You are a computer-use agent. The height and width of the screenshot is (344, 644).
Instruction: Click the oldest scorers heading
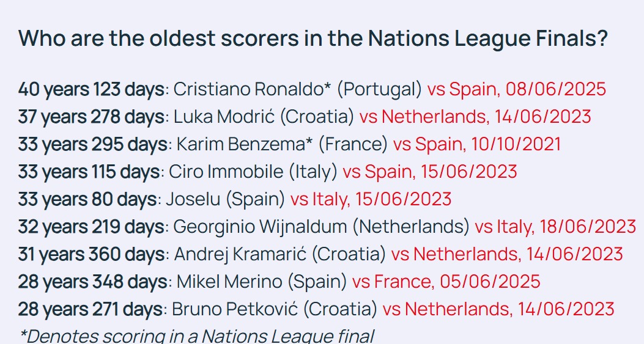[313, 38]
